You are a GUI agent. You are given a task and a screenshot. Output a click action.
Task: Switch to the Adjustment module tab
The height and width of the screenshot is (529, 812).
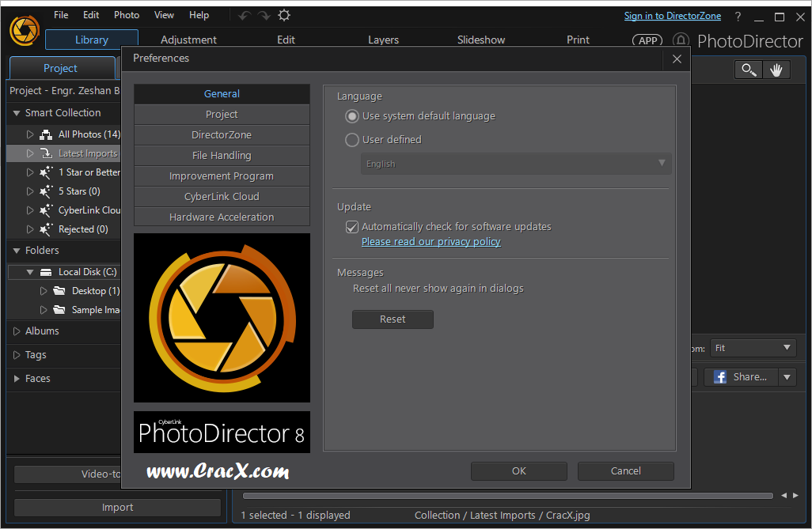[188, 40]
